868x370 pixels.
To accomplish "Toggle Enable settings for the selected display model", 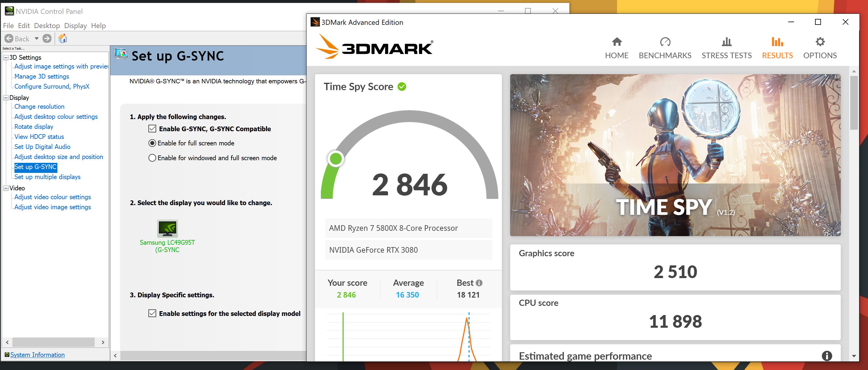I will [152, 314].
